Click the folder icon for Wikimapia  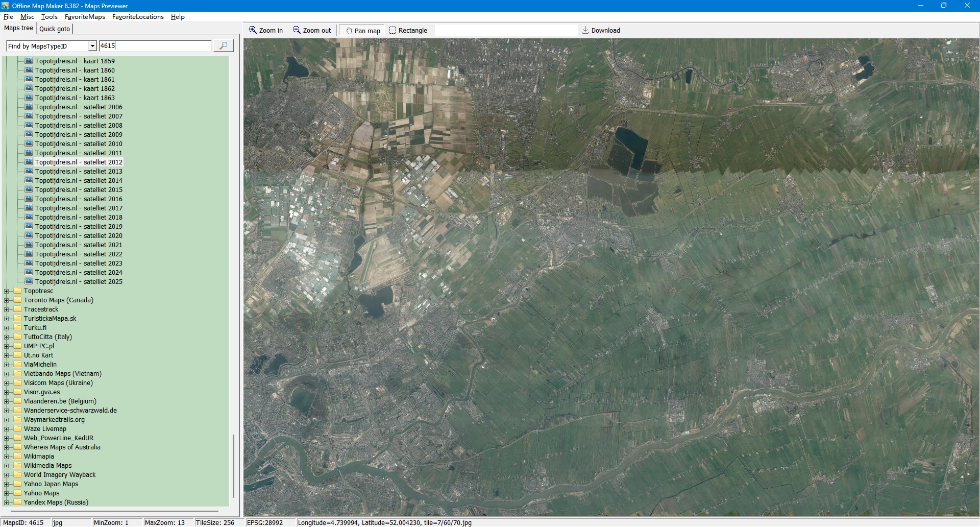(17, 457)
